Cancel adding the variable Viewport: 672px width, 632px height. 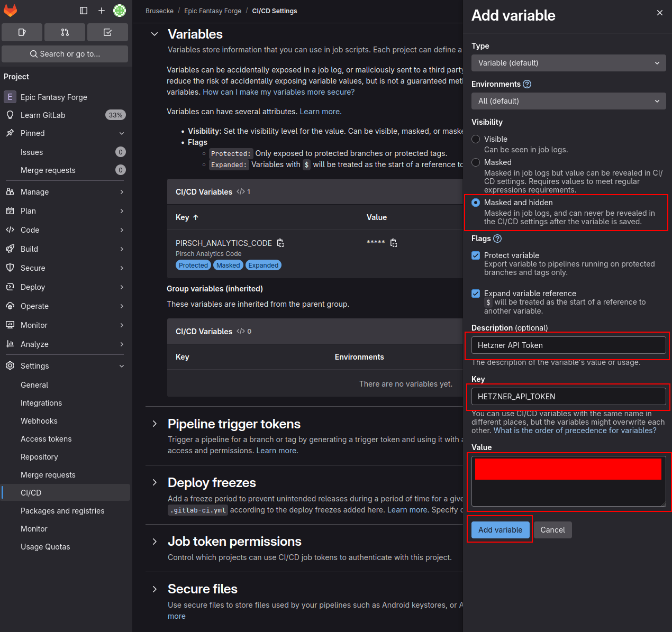(552, 530)
